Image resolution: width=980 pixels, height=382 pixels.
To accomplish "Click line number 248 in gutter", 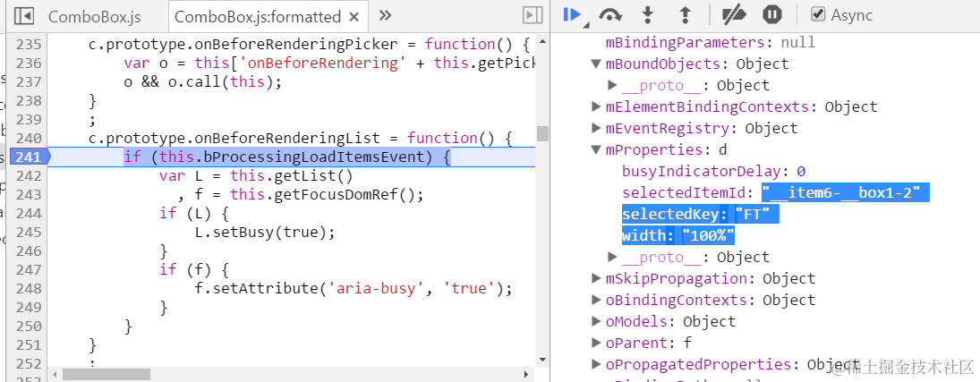I will click(x=28, y=288).
